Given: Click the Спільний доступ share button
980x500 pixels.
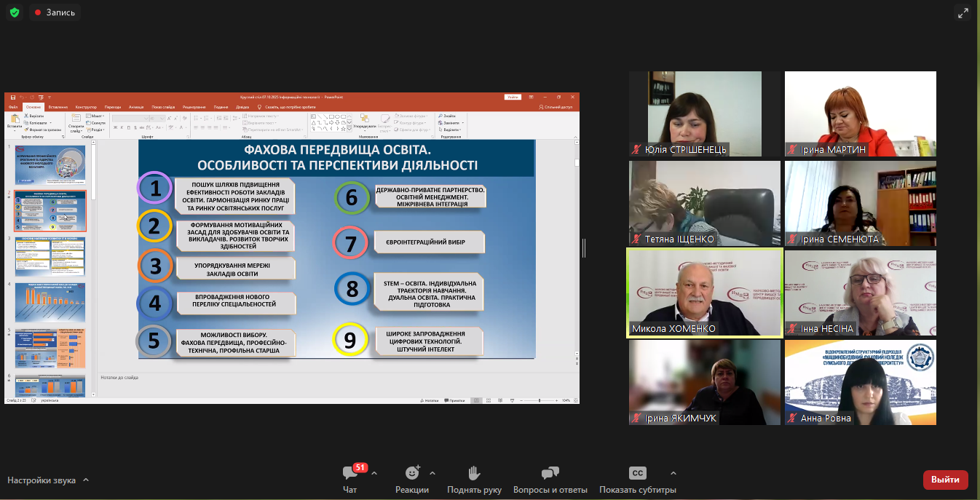Looking at the screenshot, I should coord(556,107).
